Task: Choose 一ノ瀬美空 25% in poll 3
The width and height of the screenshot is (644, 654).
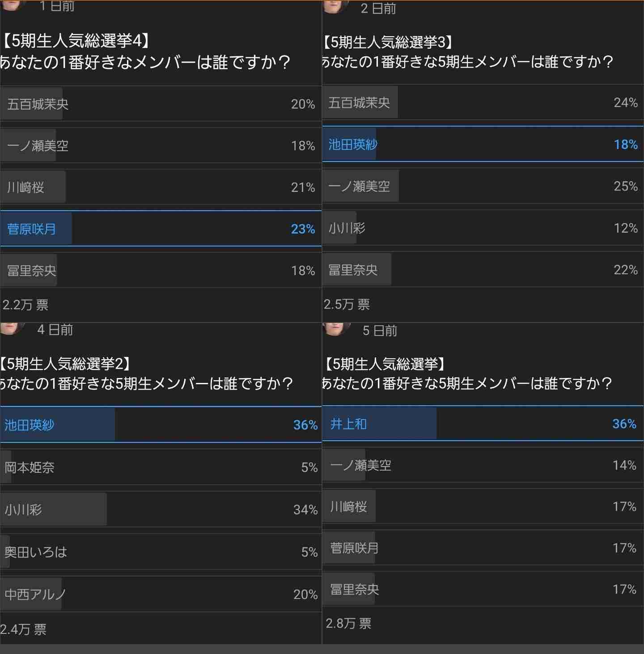Action: click(483, 186)
